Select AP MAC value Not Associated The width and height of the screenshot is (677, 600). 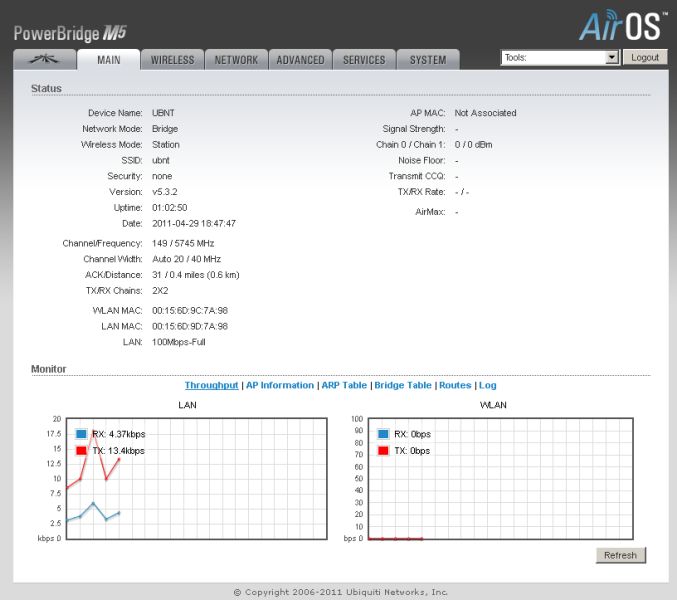pyautogui.click(x=485, y=113)
